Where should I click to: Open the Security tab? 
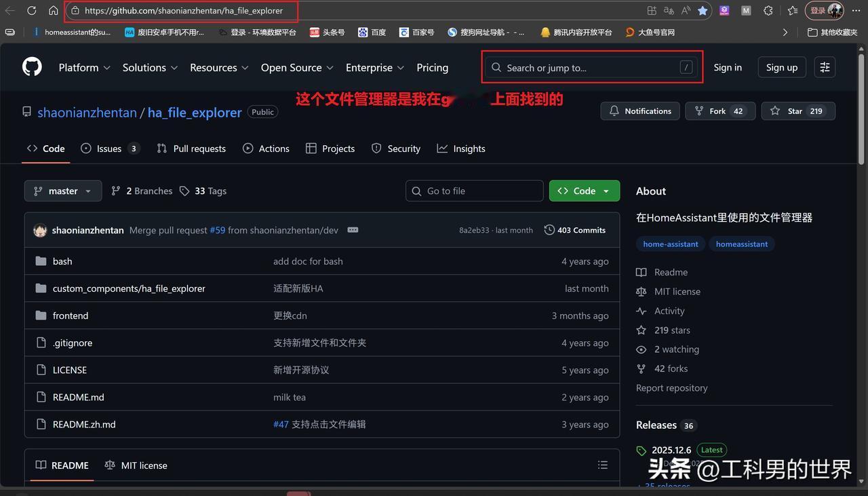pyautogui.click(x=396, y=149)
